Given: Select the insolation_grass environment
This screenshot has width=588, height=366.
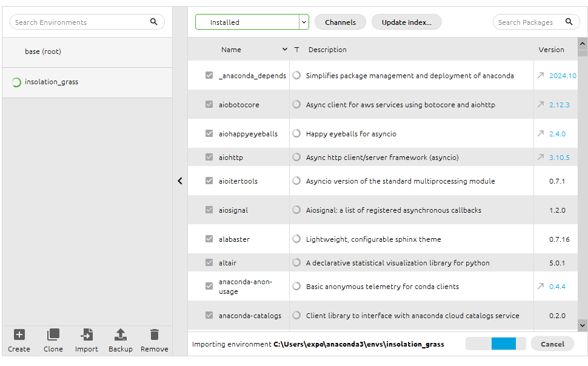Looking at the screenshot, I should pos(52,82).
